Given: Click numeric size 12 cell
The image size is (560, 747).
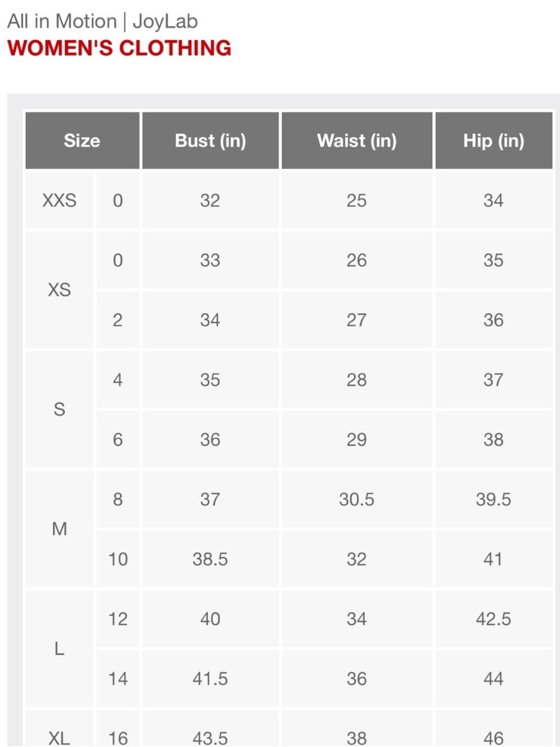Looking at the screenshot, I should click(118, 619).
